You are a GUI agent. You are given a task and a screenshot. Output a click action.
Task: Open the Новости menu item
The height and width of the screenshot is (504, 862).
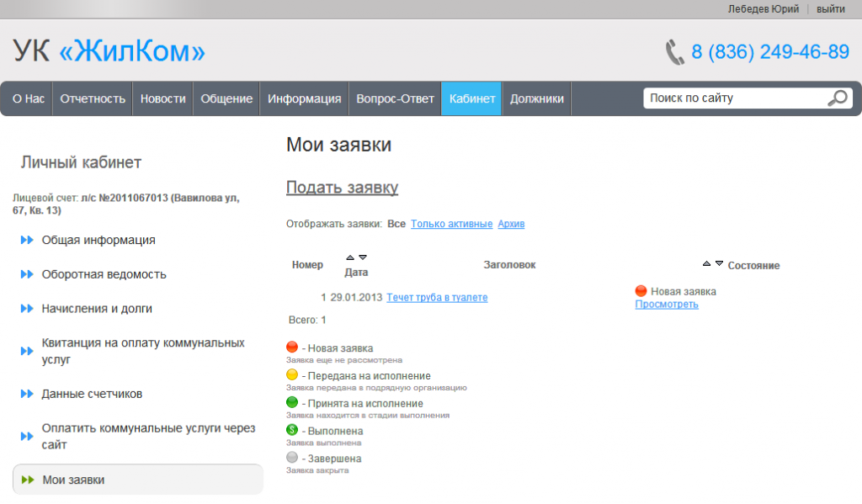point(162,98)
